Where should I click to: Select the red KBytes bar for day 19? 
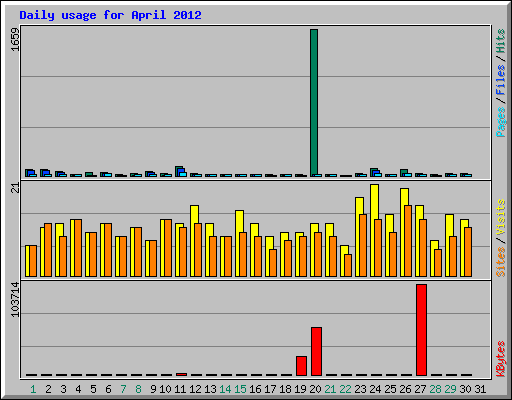click(301, 366)
